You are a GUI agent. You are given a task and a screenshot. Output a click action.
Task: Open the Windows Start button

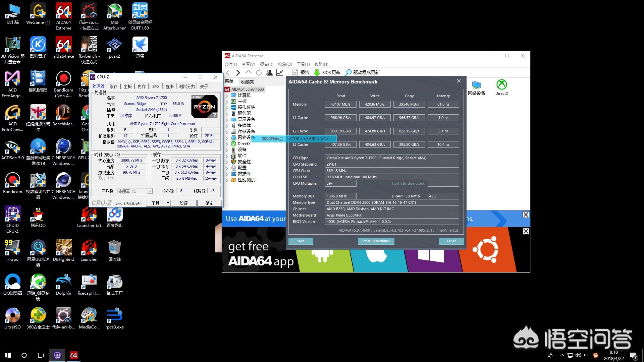coord(8,355)
